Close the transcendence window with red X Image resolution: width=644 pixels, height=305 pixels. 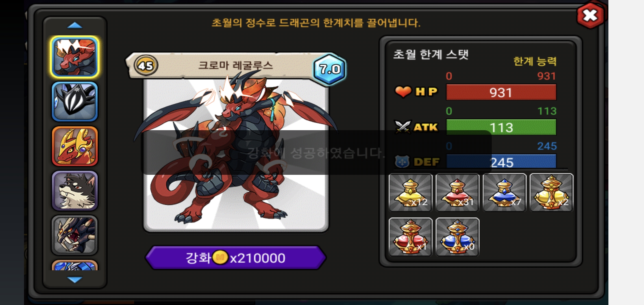click(590, 15)
